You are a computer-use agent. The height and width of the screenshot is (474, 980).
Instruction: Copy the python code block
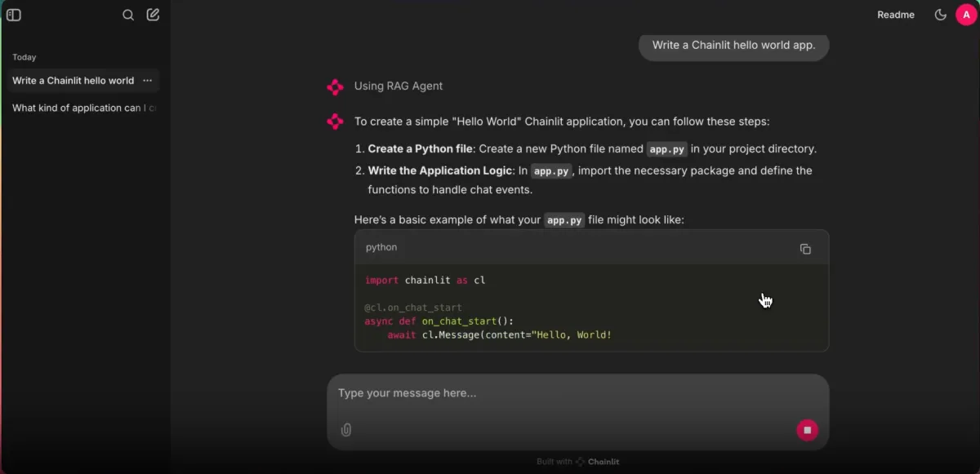click(805, 249)
